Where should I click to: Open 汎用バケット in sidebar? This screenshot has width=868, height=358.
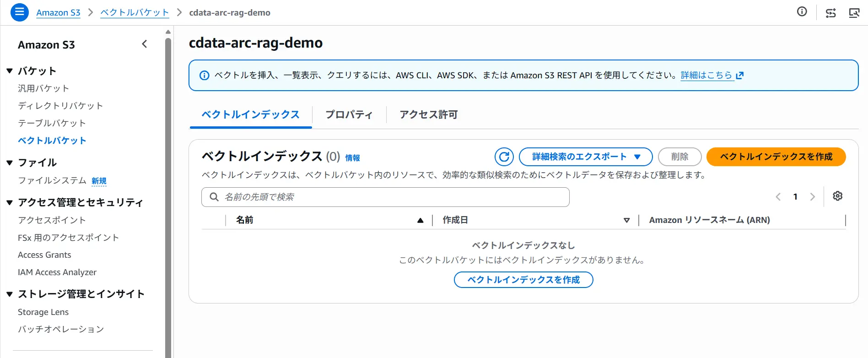click(43, 88)
